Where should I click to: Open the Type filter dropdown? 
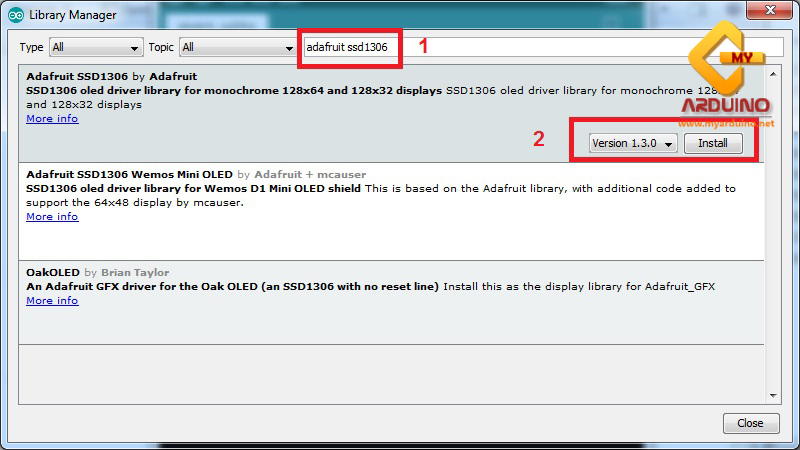pos(96,48)
